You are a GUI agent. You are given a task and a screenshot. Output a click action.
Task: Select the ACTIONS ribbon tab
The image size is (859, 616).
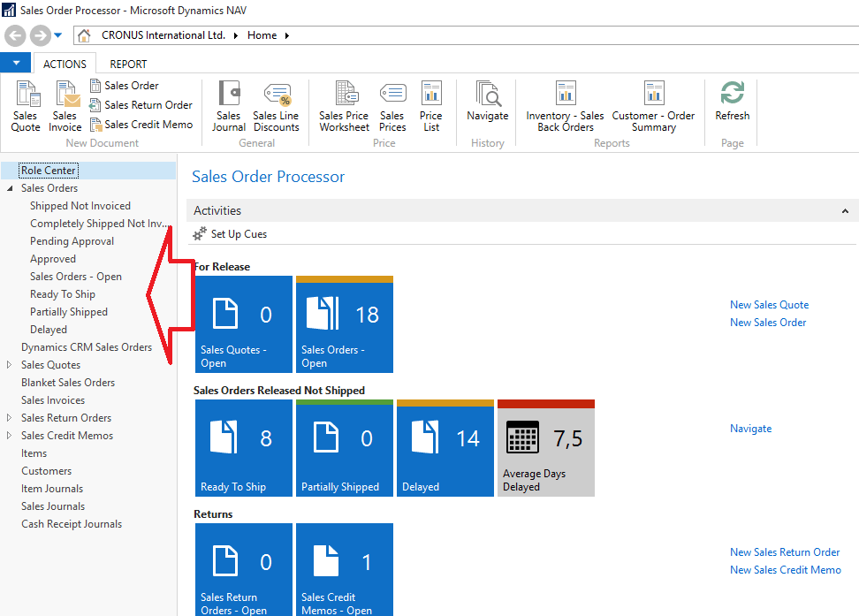(x=65, y=64)
